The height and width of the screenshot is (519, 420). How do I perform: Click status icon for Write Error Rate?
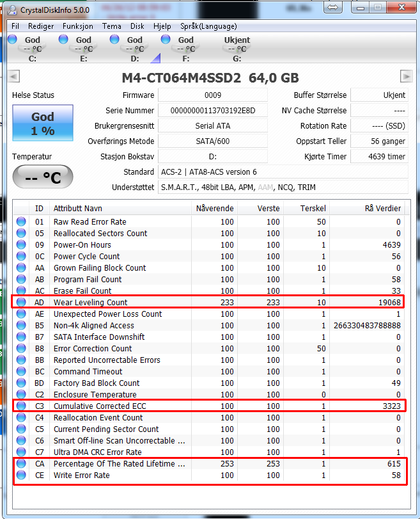point(21,475)
